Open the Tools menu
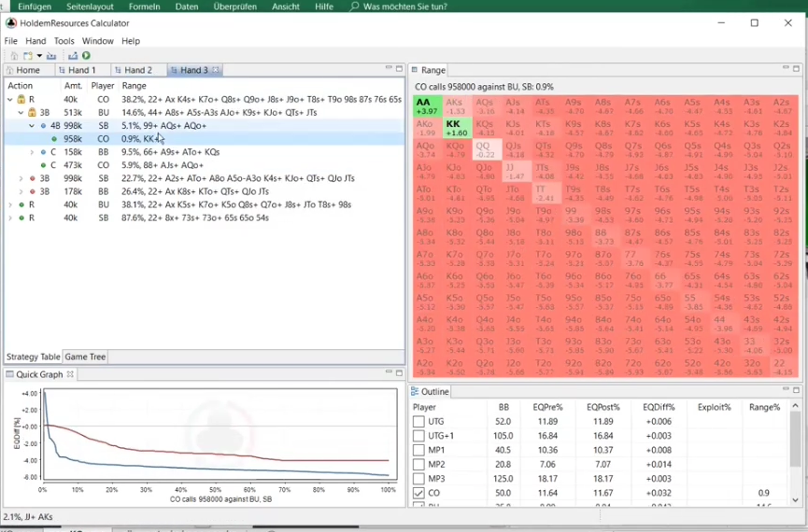The height and width of the screenshot is (532, 808). (64, 41)
